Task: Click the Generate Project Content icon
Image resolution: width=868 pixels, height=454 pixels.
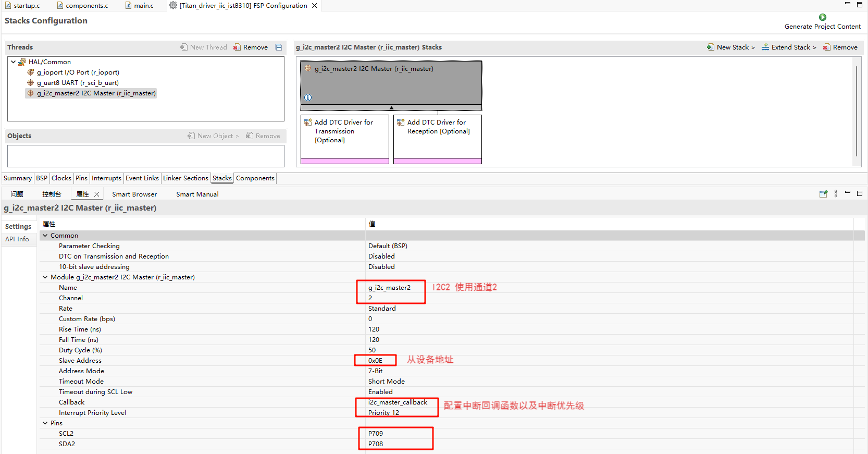Action: pos(823,17)
